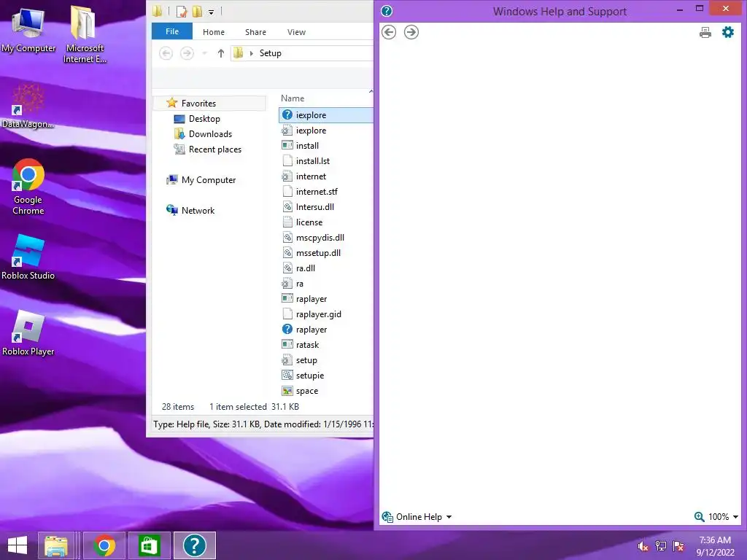This screenshot has width=747, height=560.
Task: Select the mscpydis.dll file
Action: [x=320, y=237]
